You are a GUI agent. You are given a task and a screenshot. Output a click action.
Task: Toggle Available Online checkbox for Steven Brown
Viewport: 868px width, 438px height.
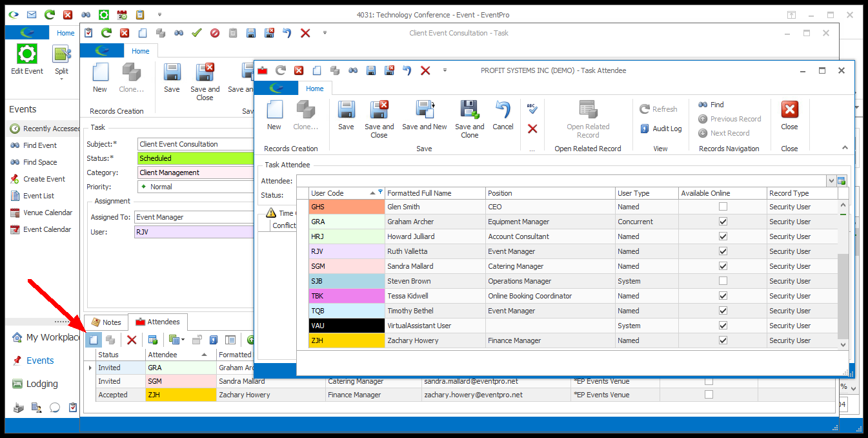(723, 281)
